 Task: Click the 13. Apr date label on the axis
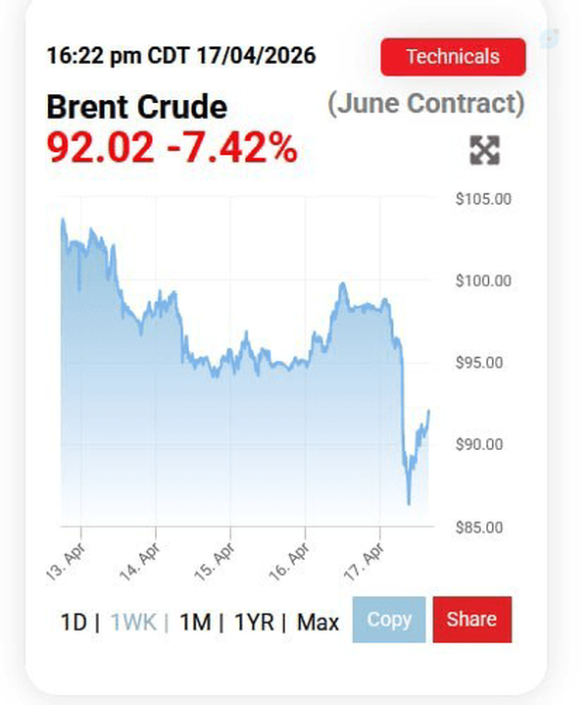(x=67, y=560)
